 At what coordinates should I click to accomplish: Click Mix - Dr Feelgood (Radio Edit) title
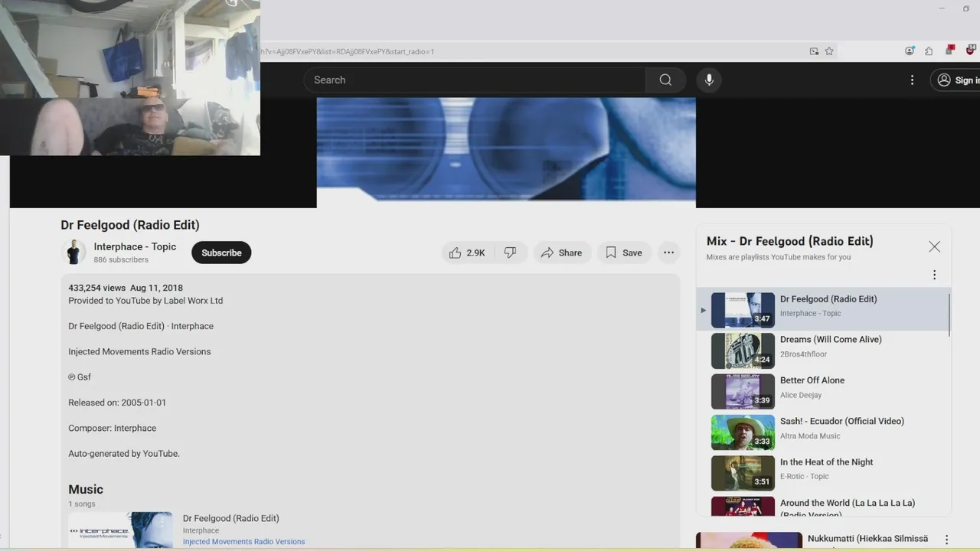click(x=789, y=241)
